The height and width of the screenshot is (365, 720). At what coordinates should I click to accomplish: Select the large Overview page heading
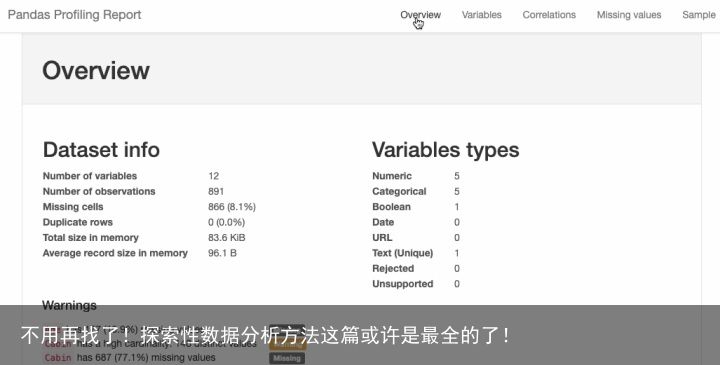click(x=96, y=70)
